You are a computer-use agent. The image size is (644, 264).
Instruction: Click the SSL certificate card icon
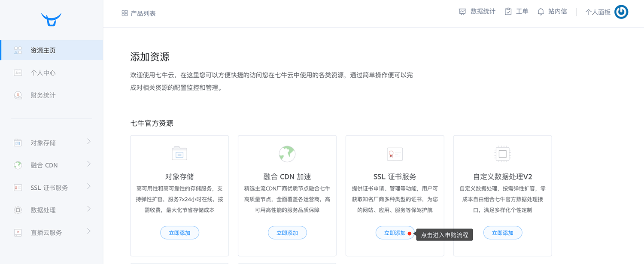(395, 153)
